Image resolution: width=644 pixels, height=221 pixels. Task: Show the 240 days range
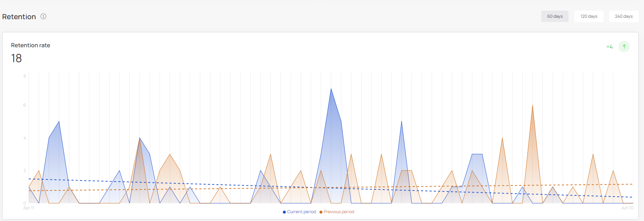point(624,16)
